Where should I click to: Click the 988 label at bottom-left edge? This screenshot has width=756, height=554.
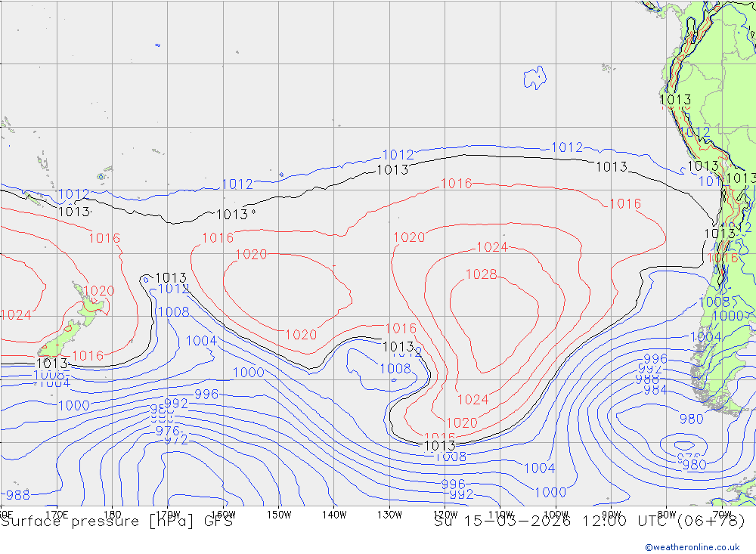point(17,495)
